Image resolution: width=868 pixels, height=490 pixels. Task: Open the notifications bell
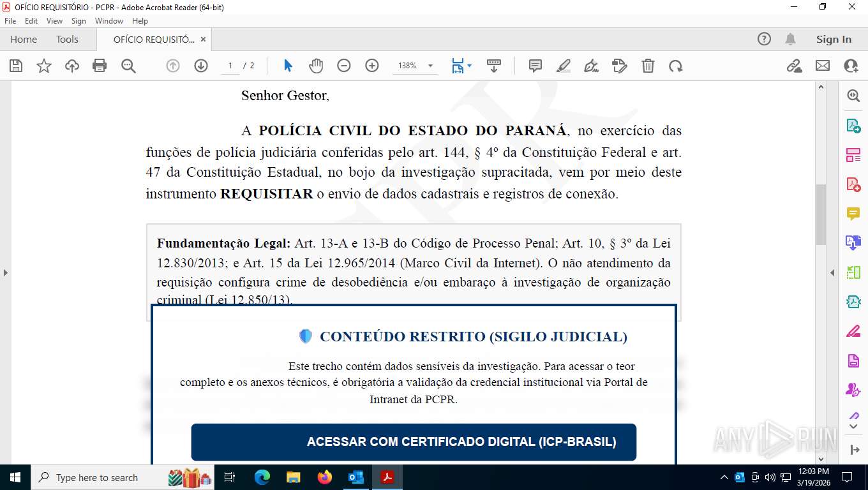point(790,39)
